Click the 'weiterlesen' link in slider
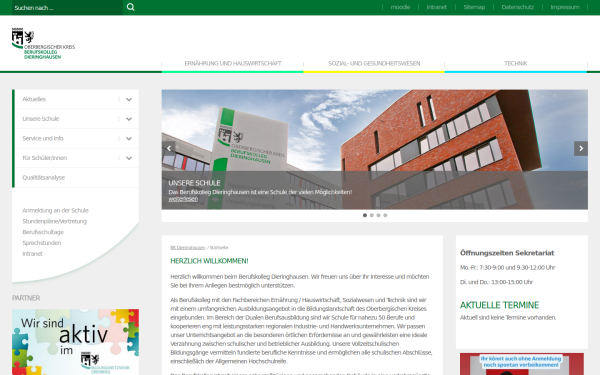The height and width of the screenshot is (375, 600). [183, 199]
